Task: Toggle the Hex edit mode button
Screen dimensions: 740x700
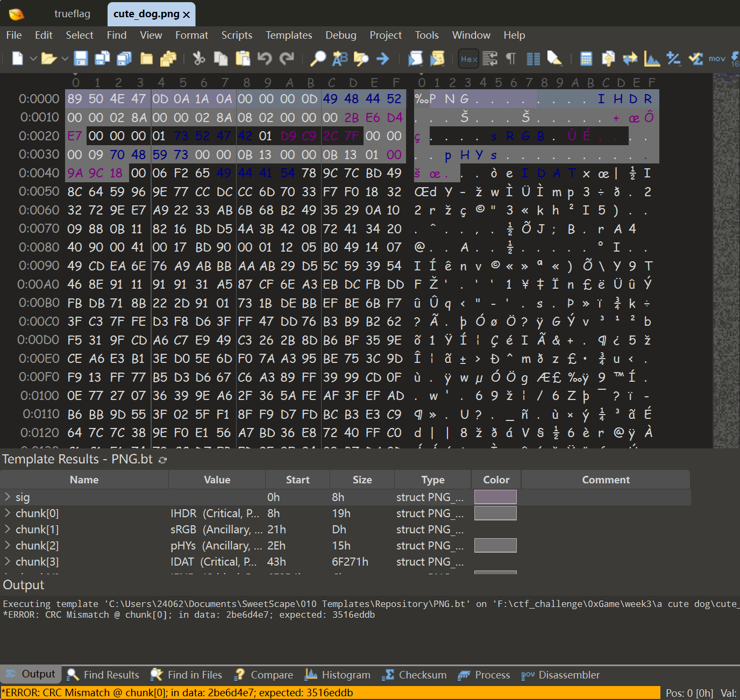Action: (468, 59)
